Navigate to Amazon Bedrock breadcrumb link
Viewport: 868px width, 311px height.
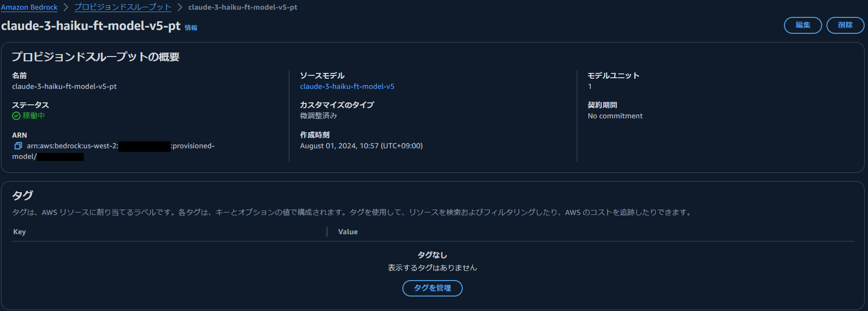click(29, 7)
